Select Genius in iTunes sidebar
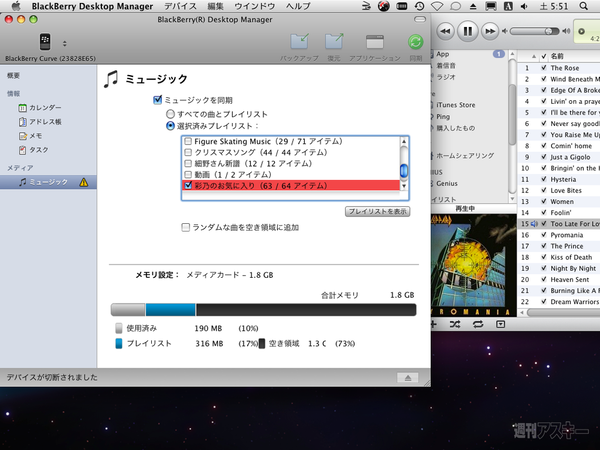 click(x=447, y=183)
